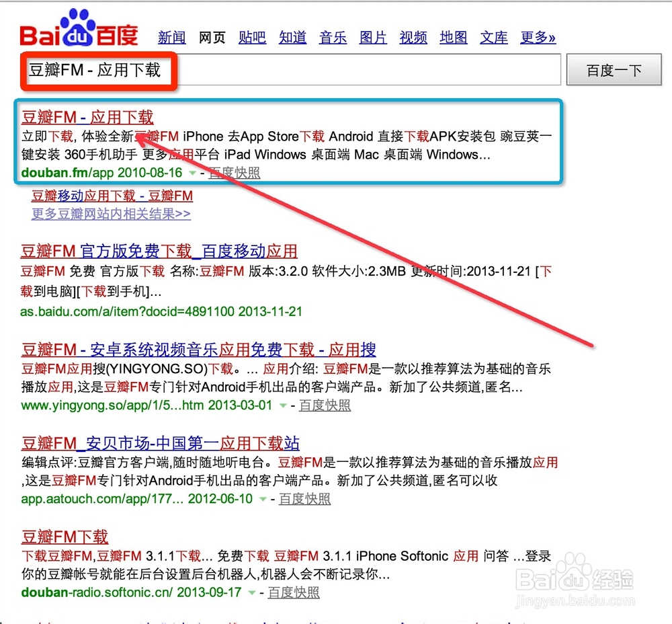Expand the dropdown arrow after www.yingyong.so 2013-03-01
This screenshot has height=624, width=672.
pos(283,405)
